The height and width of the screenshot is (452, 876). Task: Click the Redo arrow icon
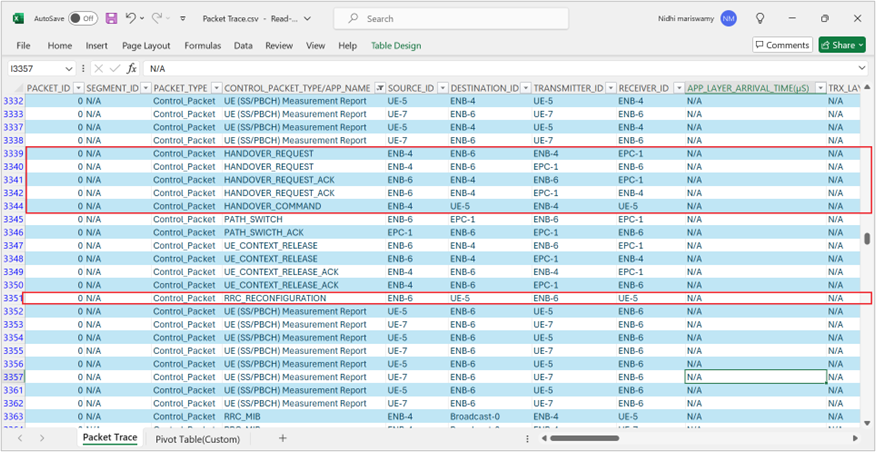click(159, 18)
